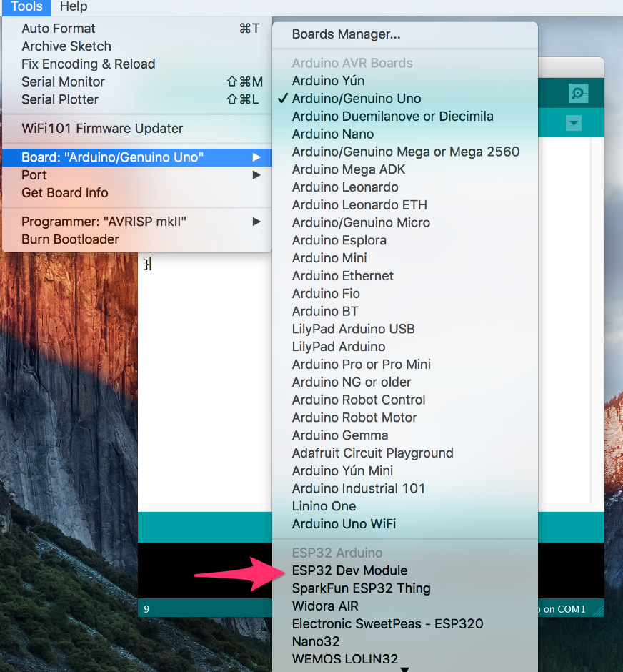623x672 pixels.
Task: Select ESP32 Dev Module
Action: [405, 570]
